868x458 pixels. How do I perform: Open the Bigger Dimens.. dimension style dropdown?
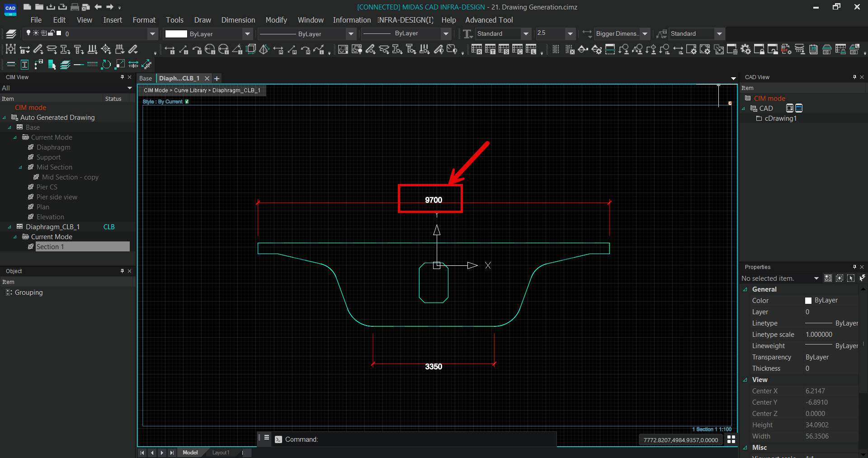(645, 33)
